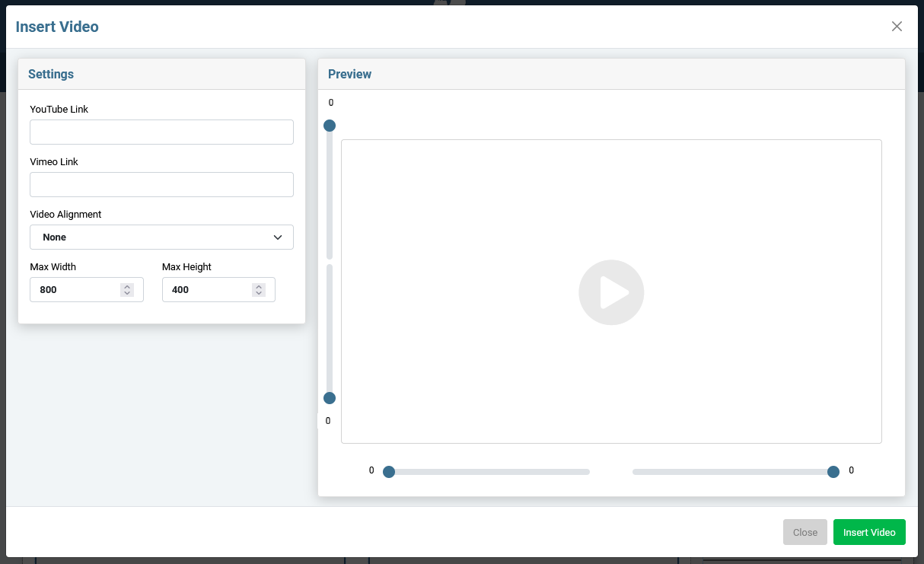Click the Max Width label
Viewport: 924px width, 564px height.
53,267
